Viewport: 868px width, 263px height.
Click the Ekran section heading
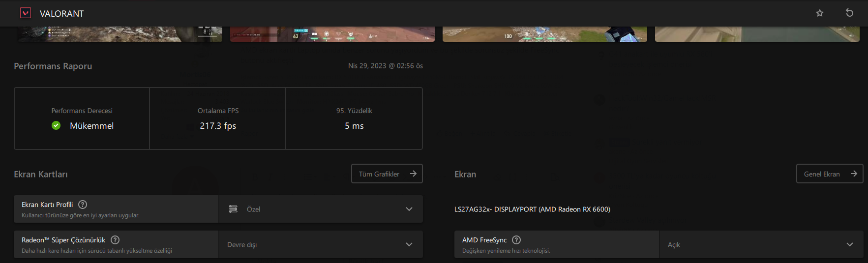tap(465, 174)
